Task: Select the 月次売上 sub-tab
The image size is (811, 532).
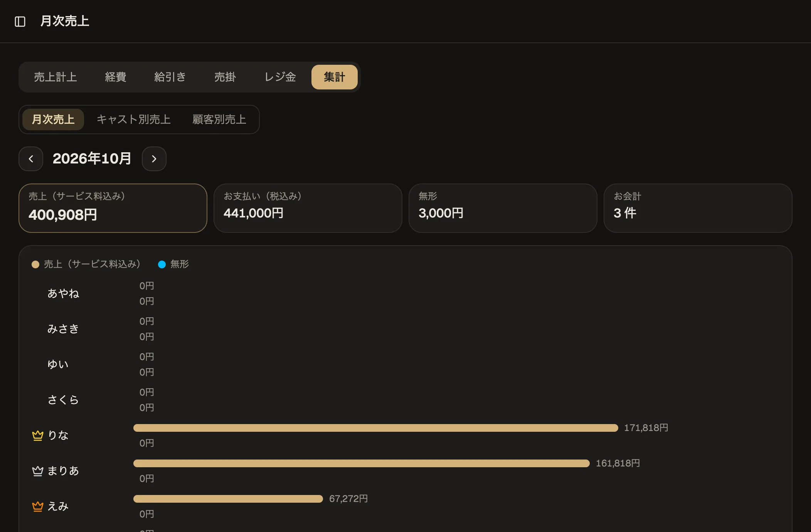Action: (53, 120)
